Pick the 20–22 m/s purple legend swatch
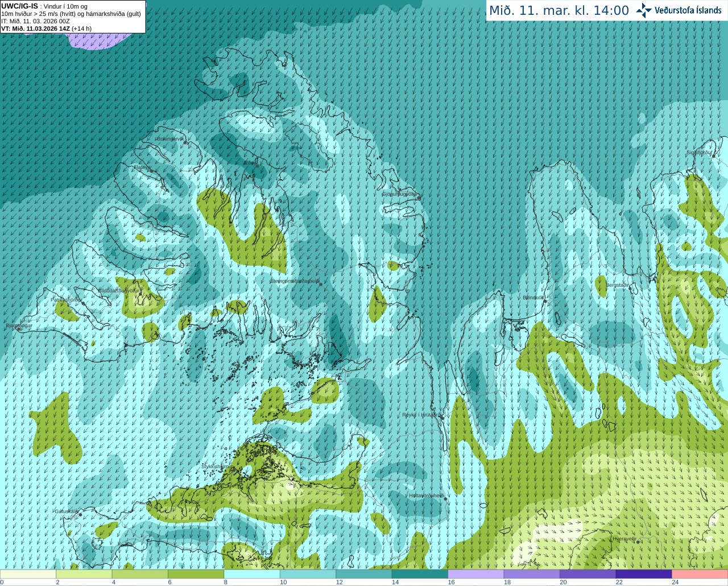Image resolution: width=728 pixels, height=586 pixels. click(588, 574)
